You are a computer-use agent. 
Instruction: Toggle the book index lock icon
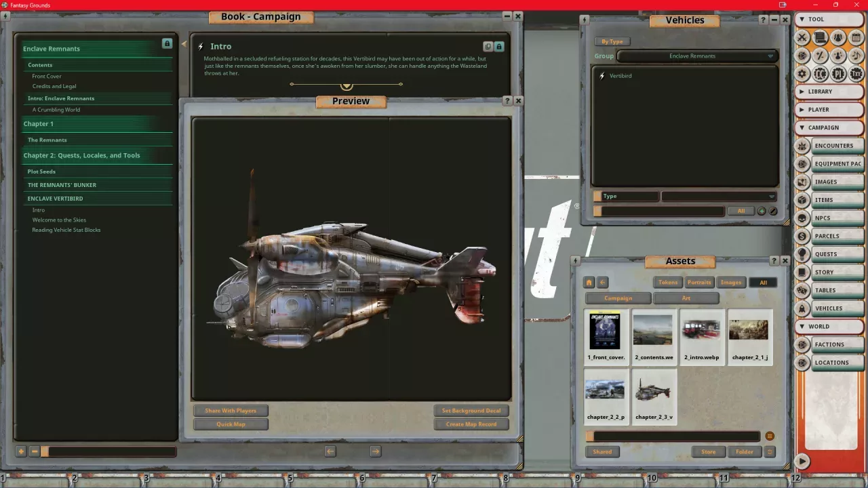167,43
